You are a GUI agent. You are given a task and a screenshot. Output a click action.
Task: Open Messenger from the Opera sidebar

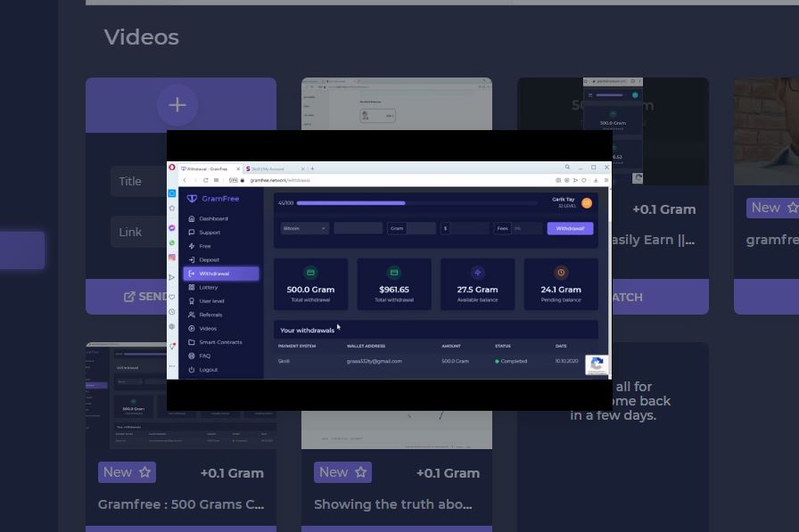click(x=172, y=228)
